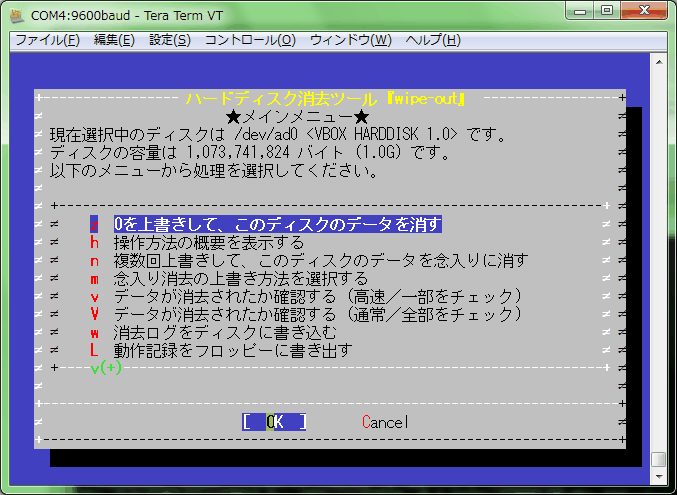Click the Cancel button

[x=385, y=422]
